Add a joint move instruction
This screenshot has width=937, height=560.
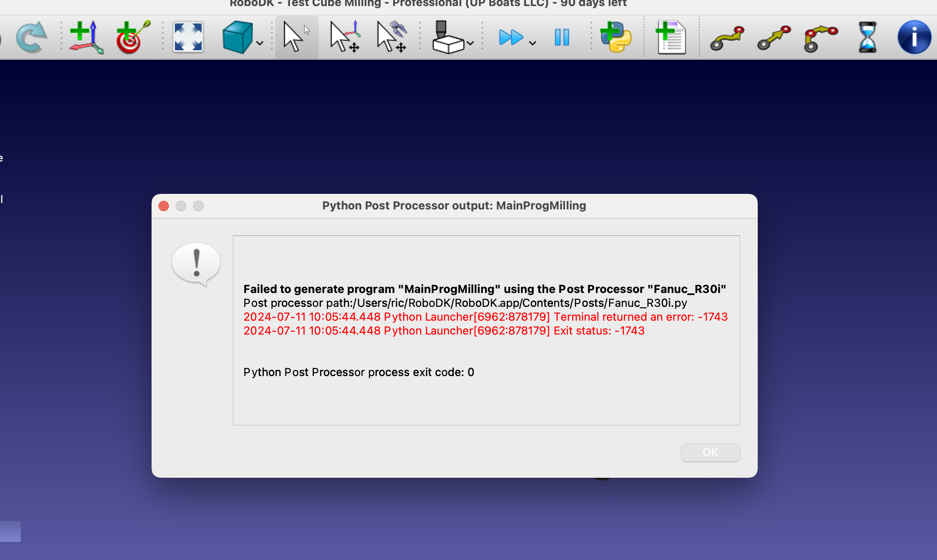pos(727,38)
